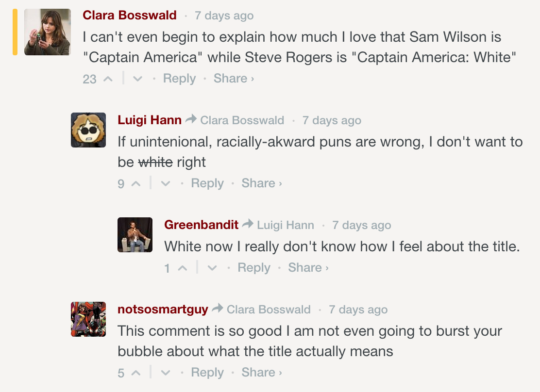Upvote Luigi Hann's comment
540x392 pixels.
pos(136,183)
